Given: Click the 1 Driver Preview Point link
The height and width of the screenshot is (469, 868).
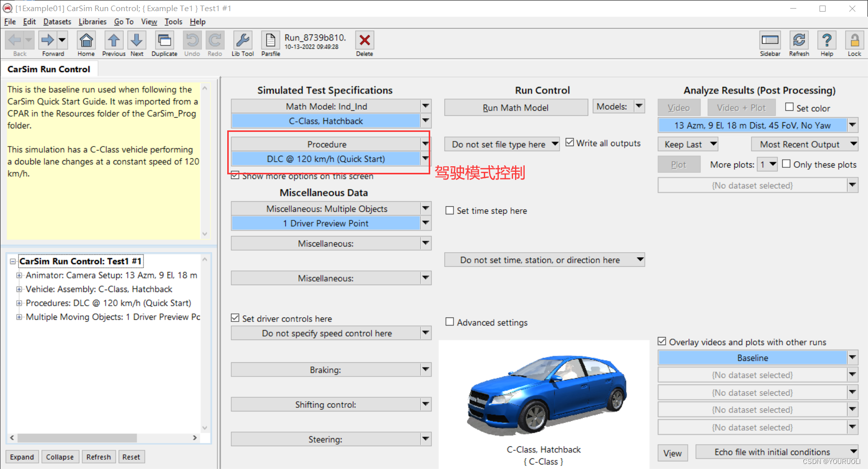Looking at the screenshot, I should pos(326,223).
